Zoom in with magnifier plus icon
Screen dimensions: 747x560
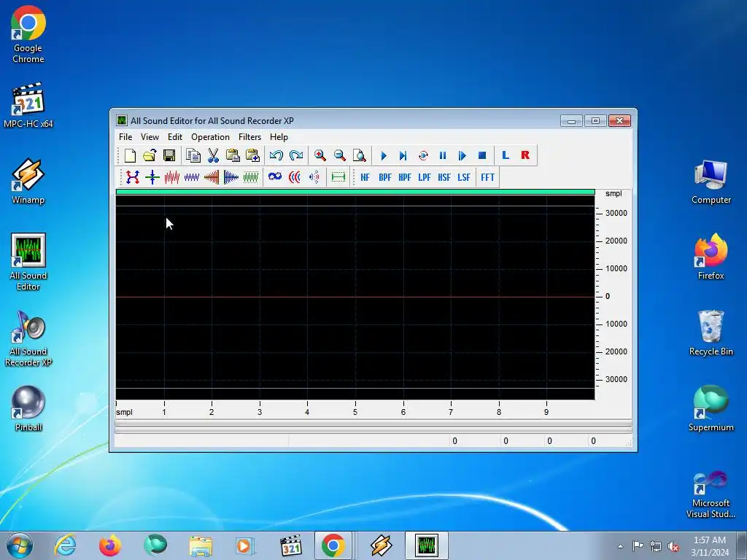pos(320,156)
